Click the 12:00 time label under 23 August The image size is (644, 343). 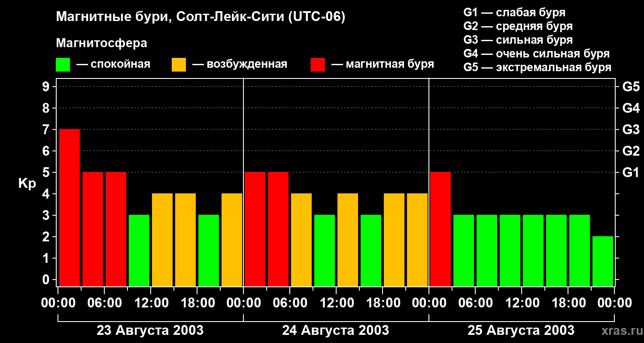click(x=151, y=303)
